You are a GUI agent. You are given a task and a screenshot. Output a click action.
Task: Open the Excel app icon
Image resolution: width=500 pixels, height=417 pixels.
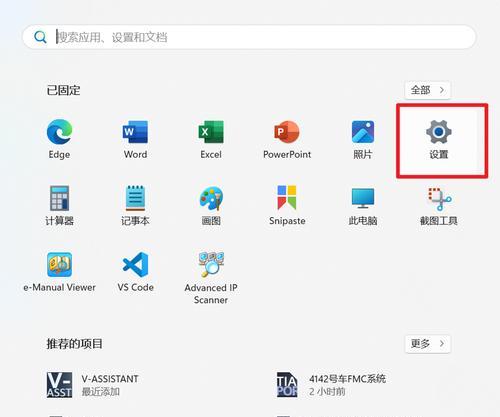click(x=211, y=132)
